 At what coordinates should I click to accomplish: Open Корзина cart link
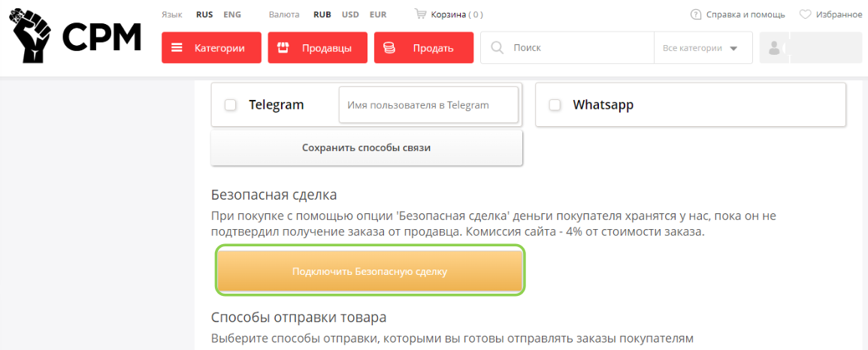[457, 15]
